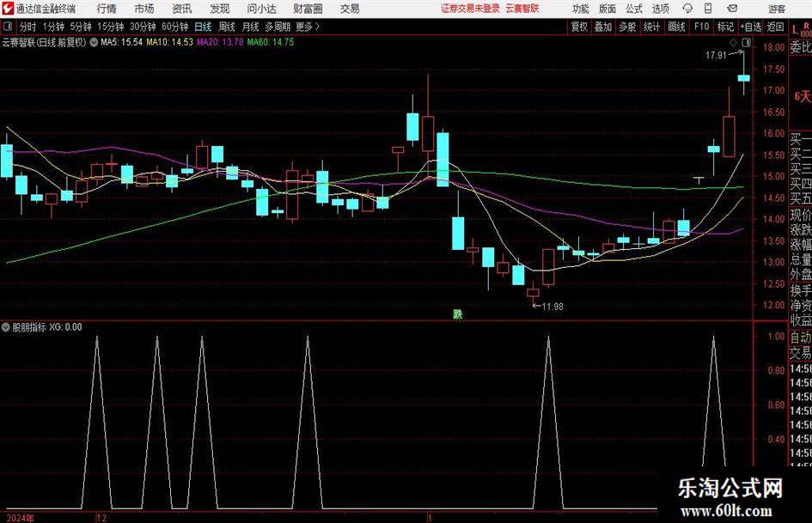
Task: Open the 市场 menu
Action: 144,9
